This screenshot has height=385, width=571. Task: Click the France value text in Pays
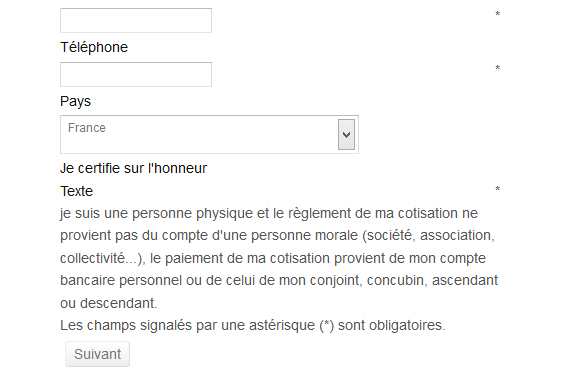click(87, 128)
